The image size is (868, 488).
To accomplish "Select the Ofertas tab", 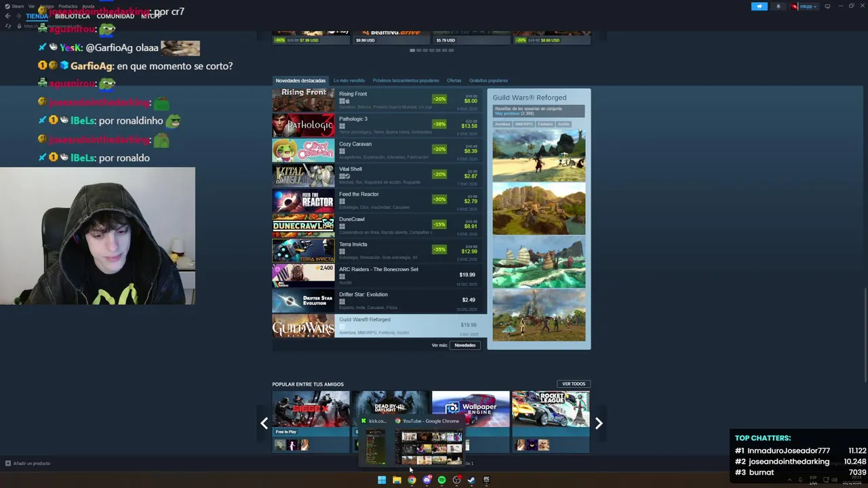I will coord(454,81).
